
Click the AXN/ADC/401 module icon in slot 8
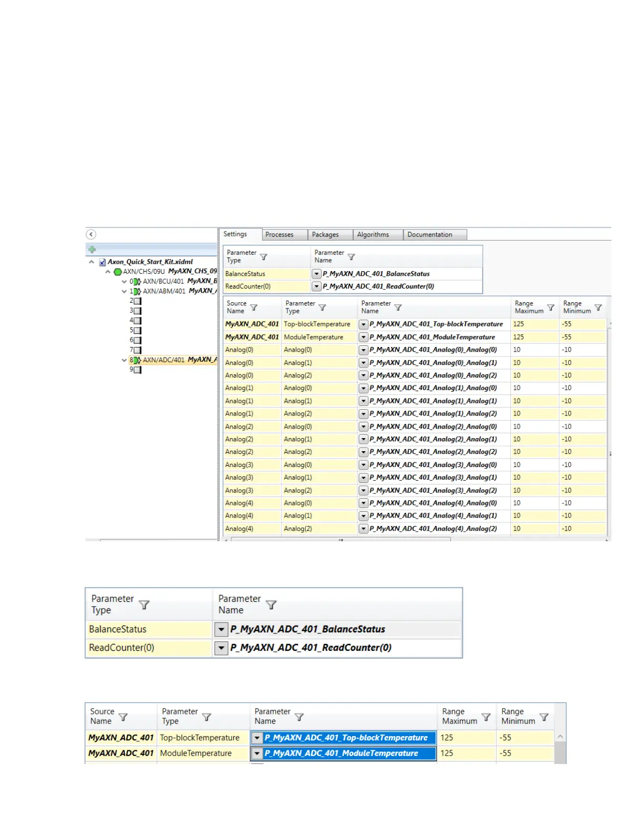137,360
